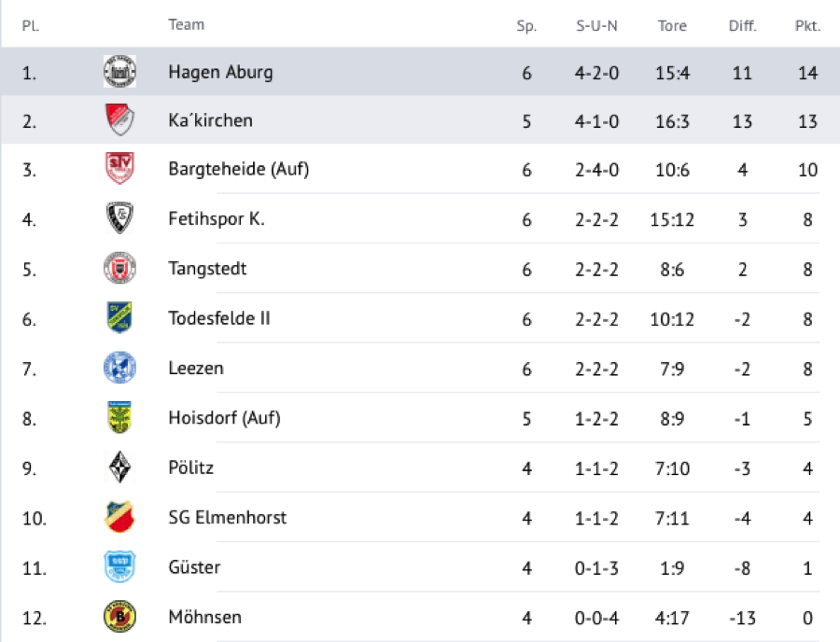Open the Bargteheide (Auf) team page
Viewport: 840px width, 642px height.
click(x=238, y=170)
